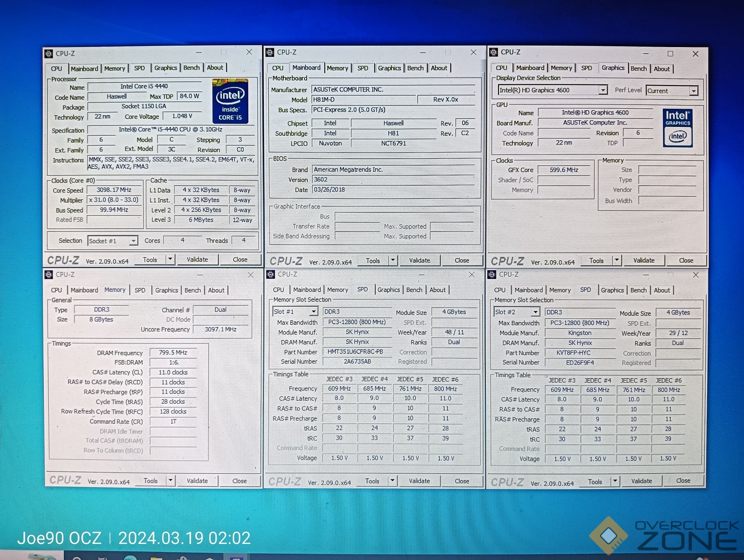The width and height of the screenshot is (744, 560).
Task: Open the Socket #1 selection dropdown
Action: (x=133, y=241)
